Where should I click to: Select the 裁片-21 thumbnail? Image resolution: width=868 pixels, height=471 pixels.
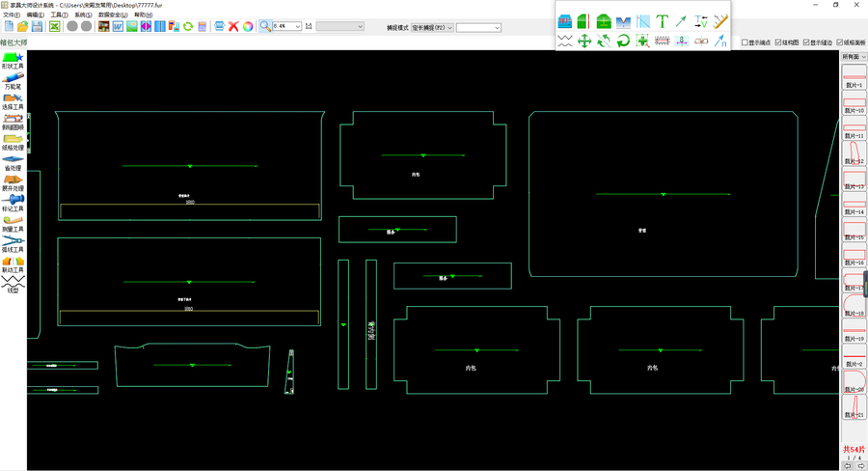point(854,406)
